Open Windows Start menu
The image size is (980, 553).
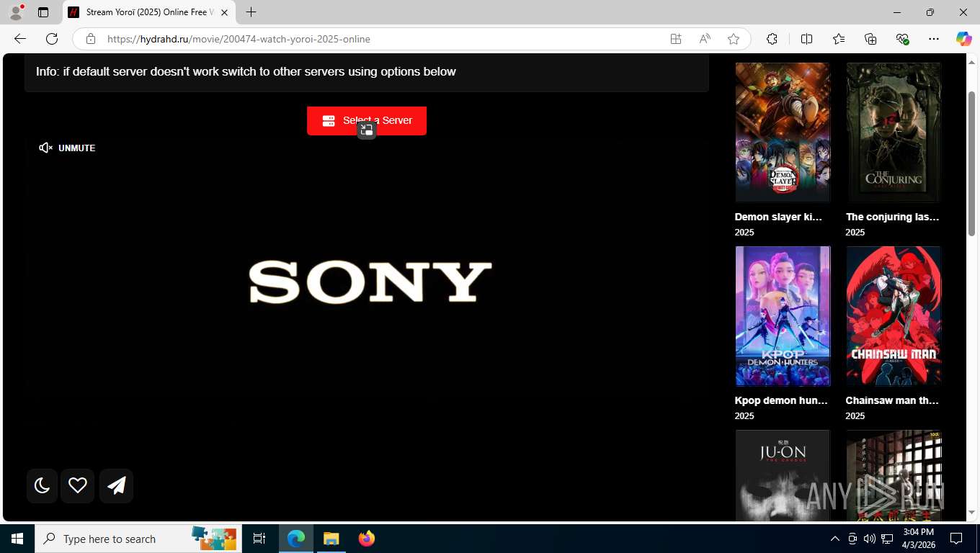[17, 539]
